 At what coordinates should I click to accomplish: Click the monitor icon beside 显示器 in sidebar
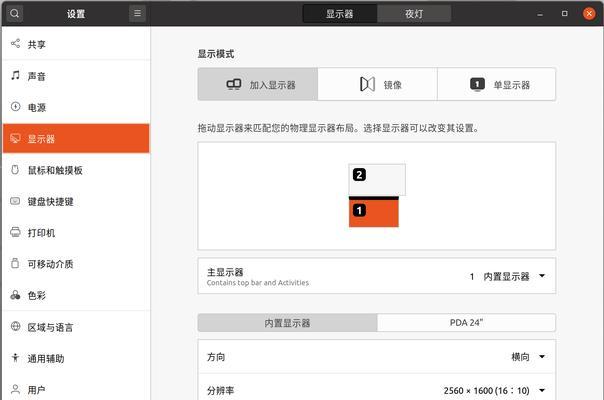point(15,138)
